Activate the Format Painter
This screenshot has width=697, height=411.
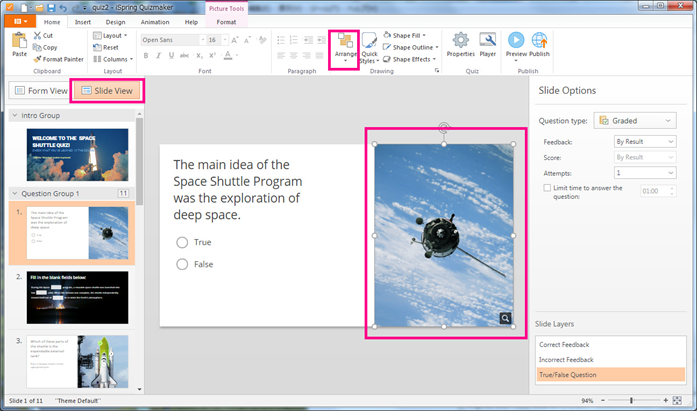(x=58, y=59)
